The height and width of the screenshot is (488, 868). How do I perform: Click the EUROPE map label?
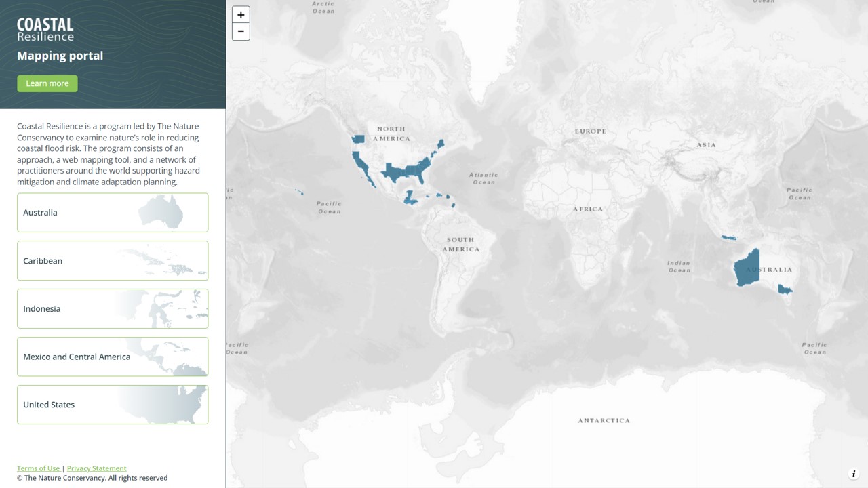pos(591,131)
